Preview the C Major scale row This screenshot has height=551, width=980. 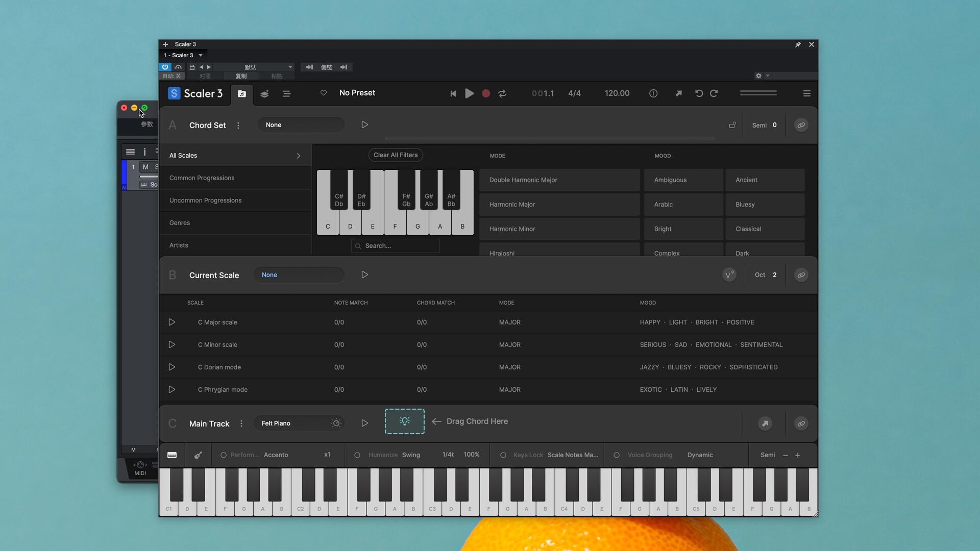coord(172,322)
